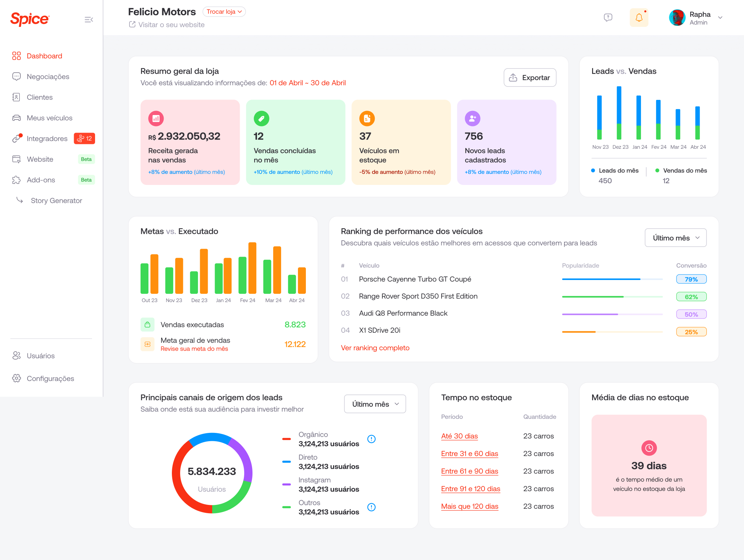Open Usuários in sidebar
This screenshot has width=744, height=560.
[x=41, y=356]
